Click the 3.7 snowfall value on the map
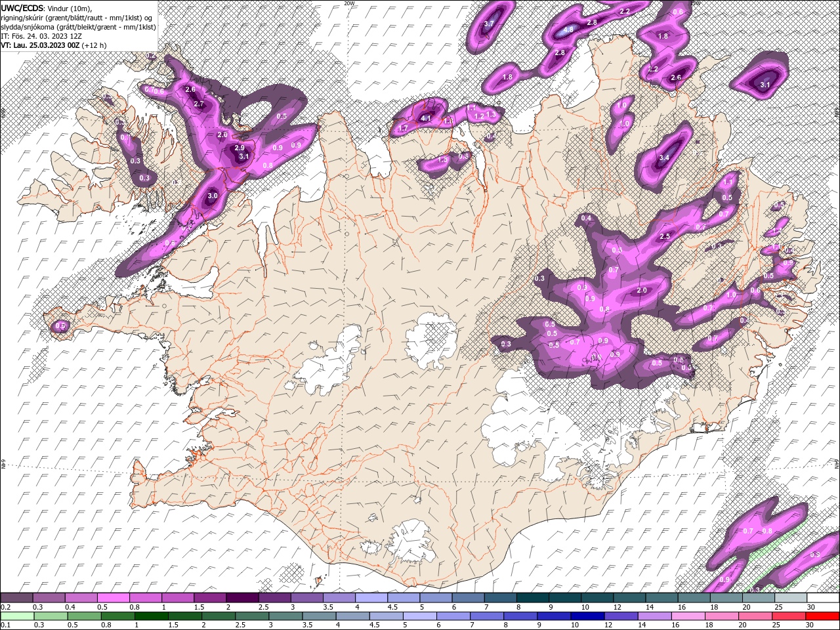This screenshot has height=630, width=840. (x=489, y=24)
